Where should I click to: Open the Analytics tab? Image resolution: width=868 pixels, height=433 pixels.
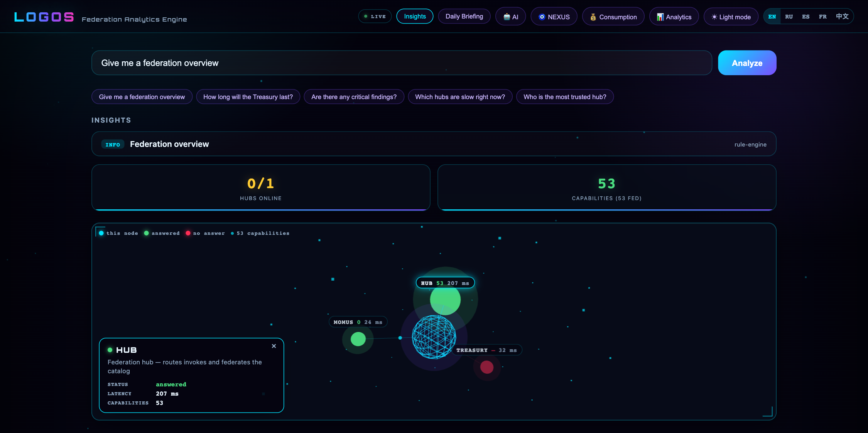point(674,17)
